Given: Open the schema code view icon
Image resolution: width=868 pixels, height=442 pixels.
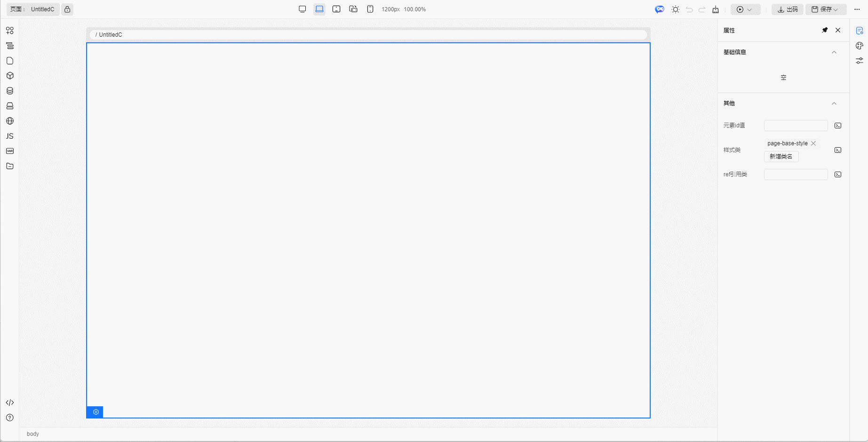Looking at the screenshot, I should click(x=10, y=403).
